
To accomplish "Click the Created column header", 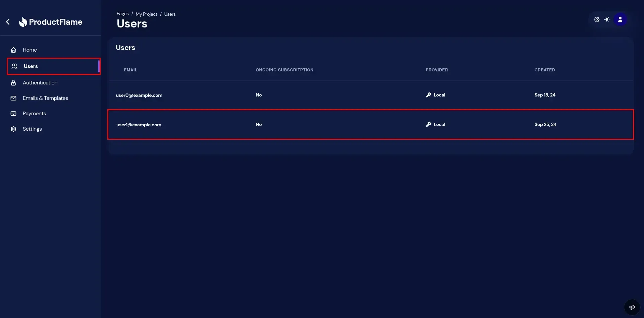I will (x=544, y=70).
